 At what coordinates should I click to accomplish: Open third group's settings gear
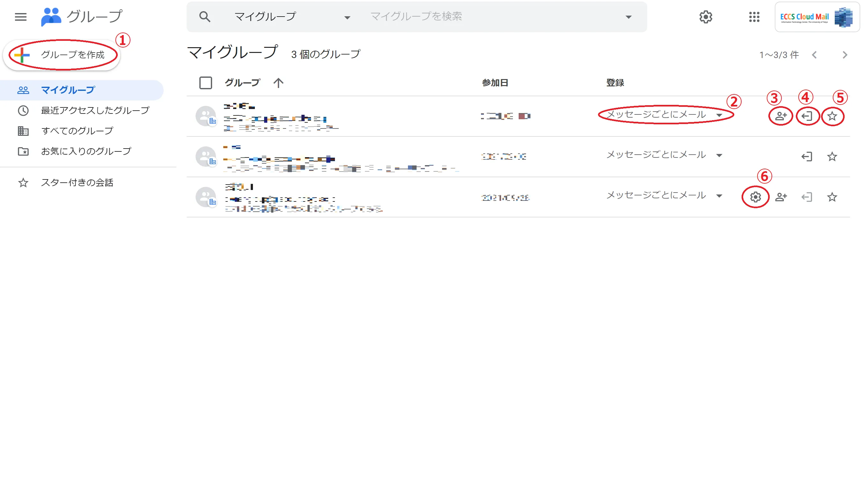(755, 197)
